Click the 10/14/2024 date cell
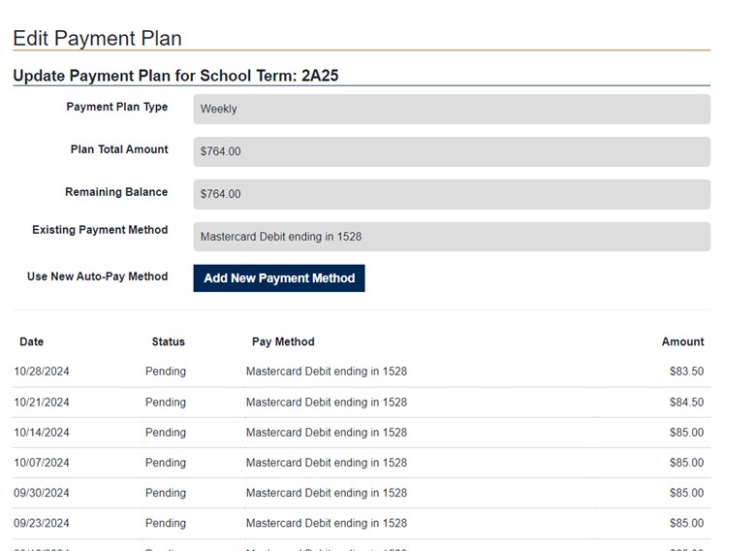The image size is (756, 551). point(42,433)
